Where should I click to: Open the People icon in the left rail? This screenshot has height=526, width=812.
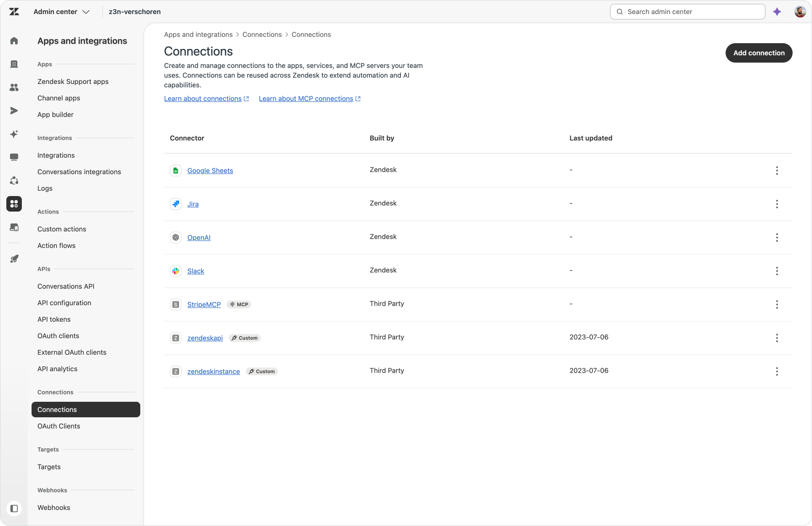14,87
